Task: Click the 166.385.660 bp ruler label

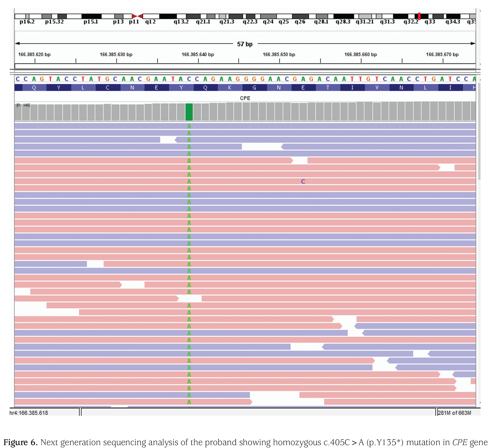Action: [x=361, y=54]
